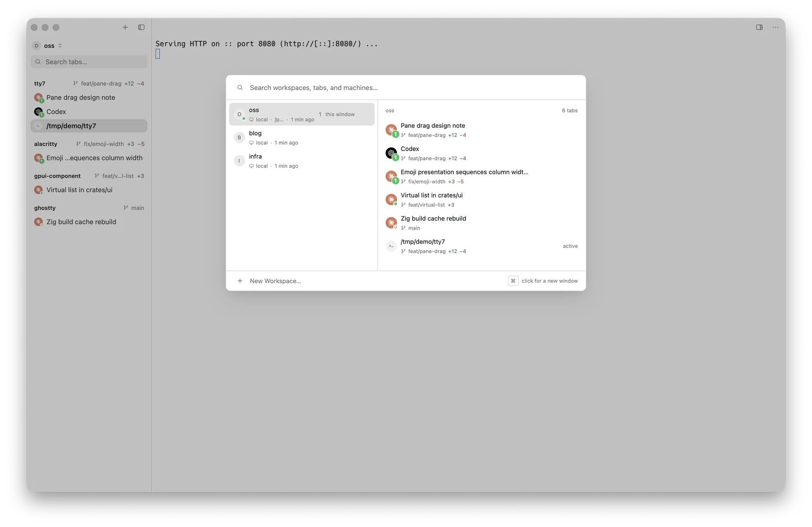Click the Codex icon in the switcher tab list

point(391,153)
